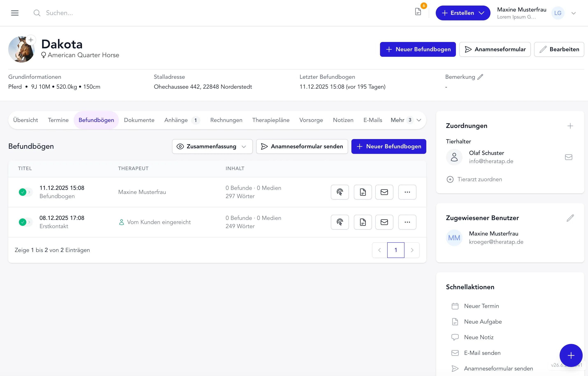The width and height of the screenshot is (588, 376).
Task: Click Anamneseformular senden above the table
Action: point(302,146)
